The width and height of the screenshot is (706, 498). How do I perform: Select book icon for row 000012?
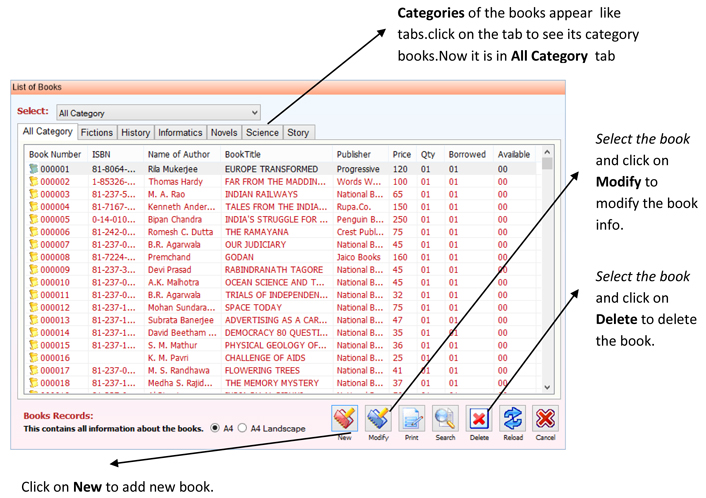point(33,308)
